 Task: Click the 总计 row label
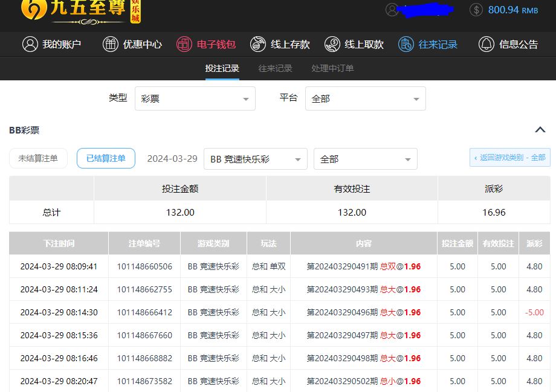[51, 212]
